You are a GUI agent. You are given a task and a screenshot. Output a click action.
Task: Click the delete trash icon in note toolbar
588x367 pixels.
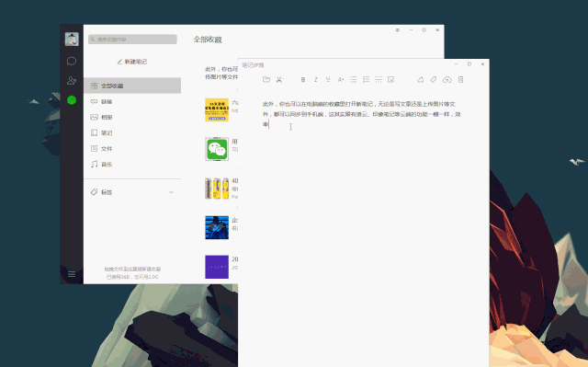[461, 79]
